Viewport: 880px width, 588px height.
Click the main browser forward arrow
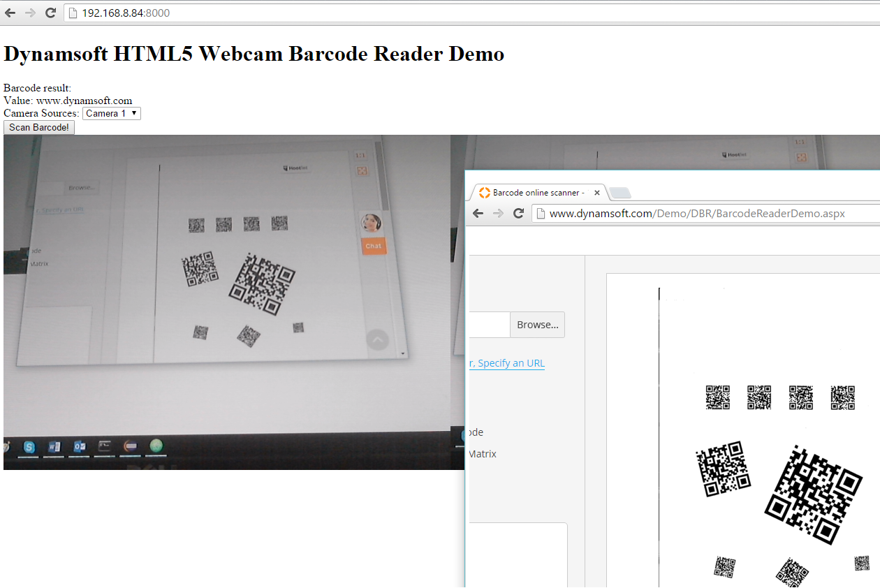[30, 13]
